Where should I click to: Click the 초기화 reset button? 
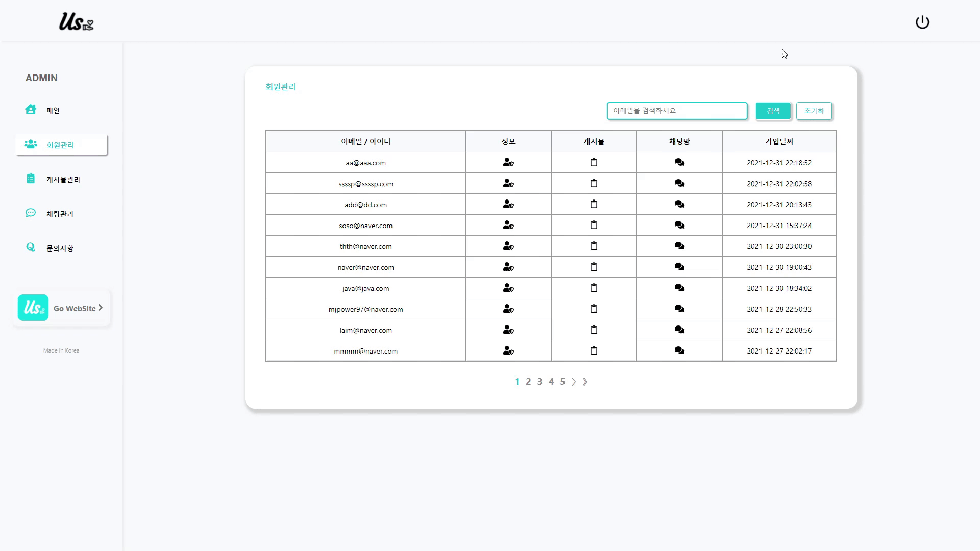pos(814,111)
